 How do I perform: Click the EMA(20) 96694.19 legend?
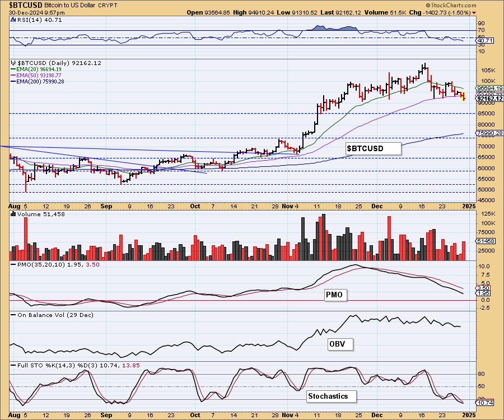pyautogui.click(x=36, y=69)
